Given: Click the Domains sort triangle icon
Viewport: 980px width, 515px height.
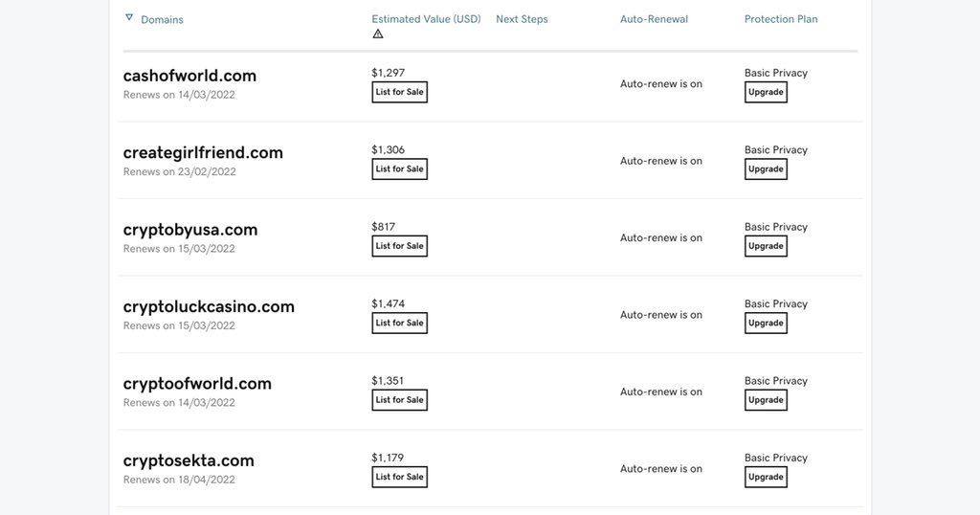Looking at the screenshot, I should (129, 17).
